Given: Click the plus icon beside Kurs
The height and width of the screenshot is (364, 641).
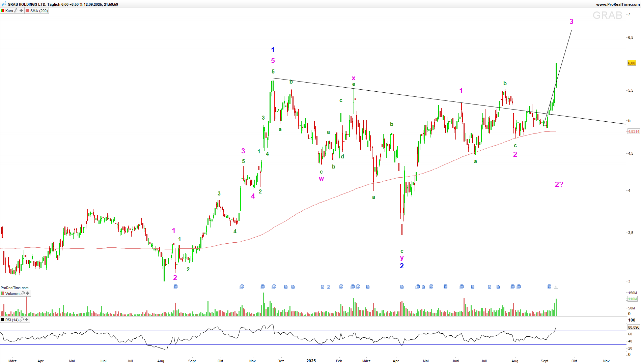Looking at the screenshot, I should click(21, 11).
